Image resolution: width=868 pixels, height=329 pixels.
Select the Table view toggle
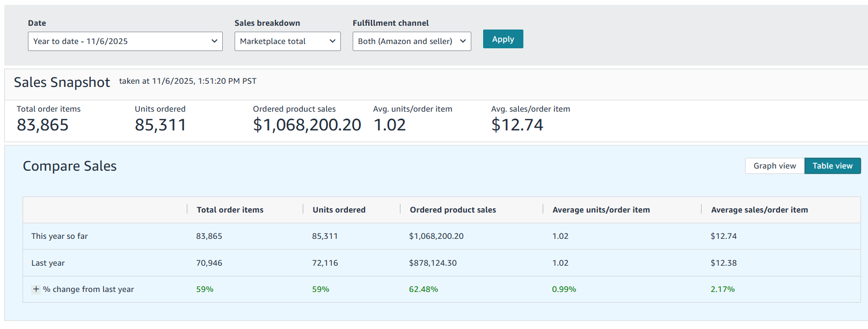click(832, 166)
